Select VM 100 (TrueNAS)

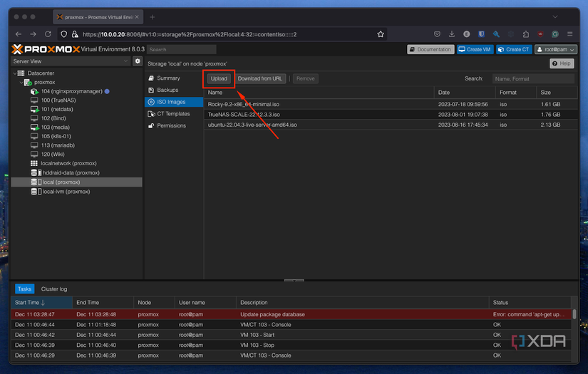point(58,100)
